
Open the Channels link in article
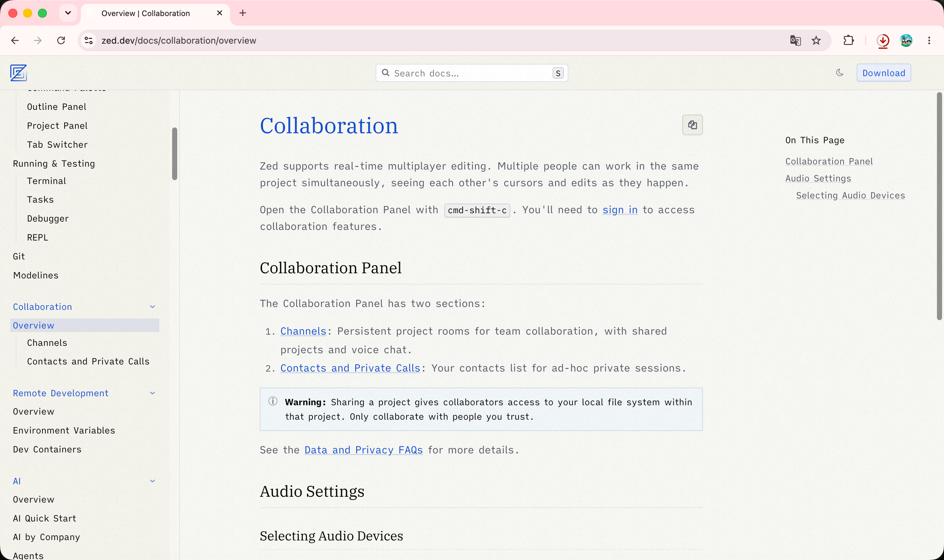point(303,331)
